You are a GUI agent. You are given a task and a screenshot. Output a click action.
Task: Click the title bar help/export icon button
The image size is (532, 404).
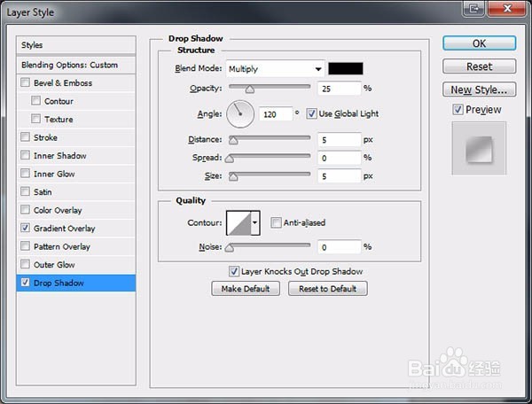tap(473, 8)
